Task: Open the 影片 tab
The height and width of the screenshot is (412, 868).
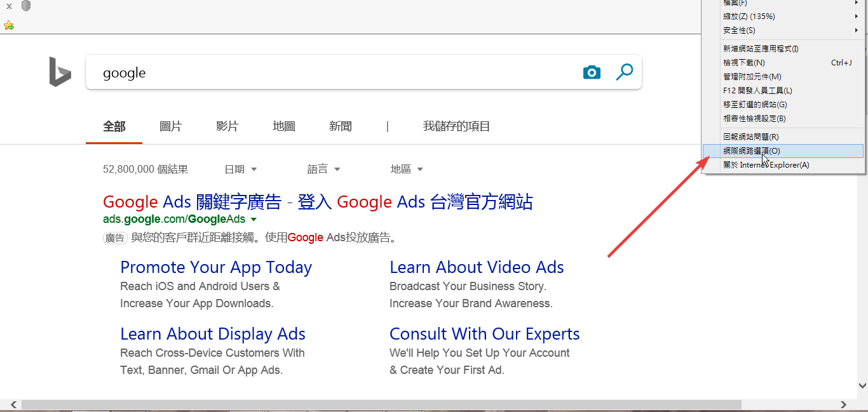Action: click(227, 126)
